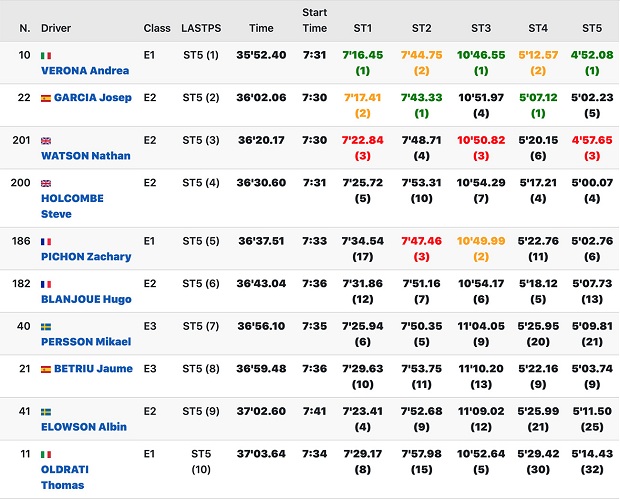Follow the PICHON Zachary name link

point(86,256)
